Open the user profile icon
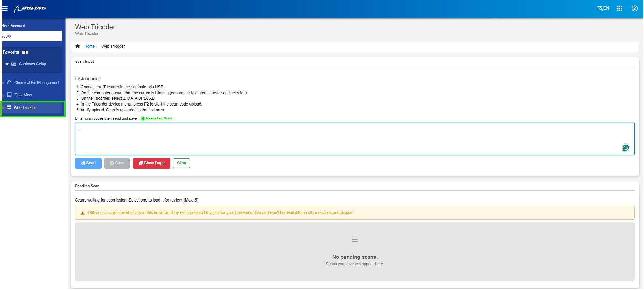Image resolution: width=644 pixels, height=290 pixels. pyautogui.click(x=634, y=9)
